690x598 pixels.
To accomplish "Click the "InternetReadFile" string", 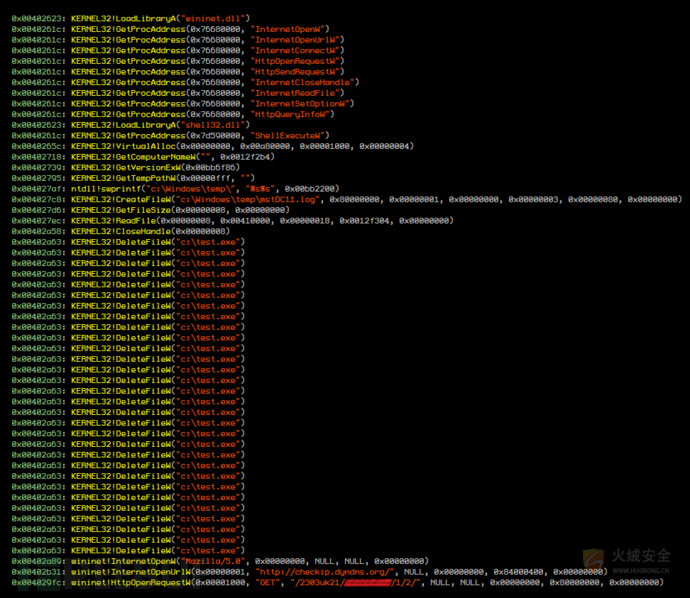I will click(x=297, y=93).
